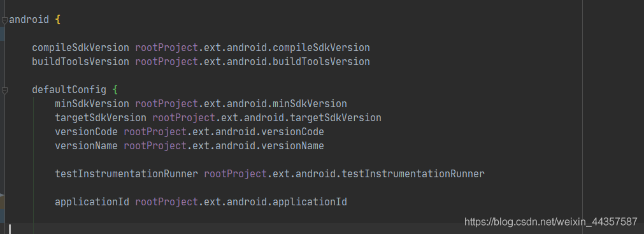Click the yellow opening brace after android
This screenshot has width=644, height=234.
coord(57,20)
